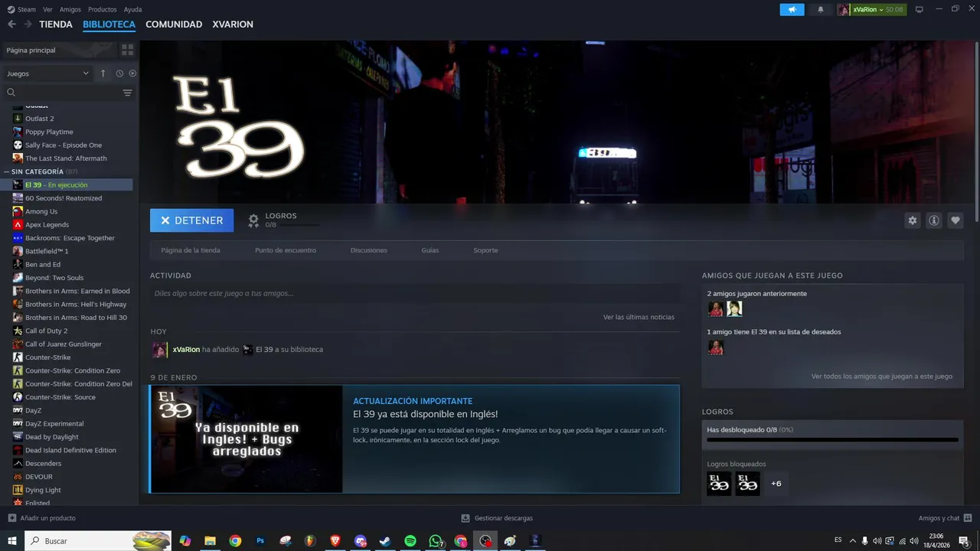Viewport: 980px width, 551px height.
Task: Go to Página principal of library
Action: (60, 50)
